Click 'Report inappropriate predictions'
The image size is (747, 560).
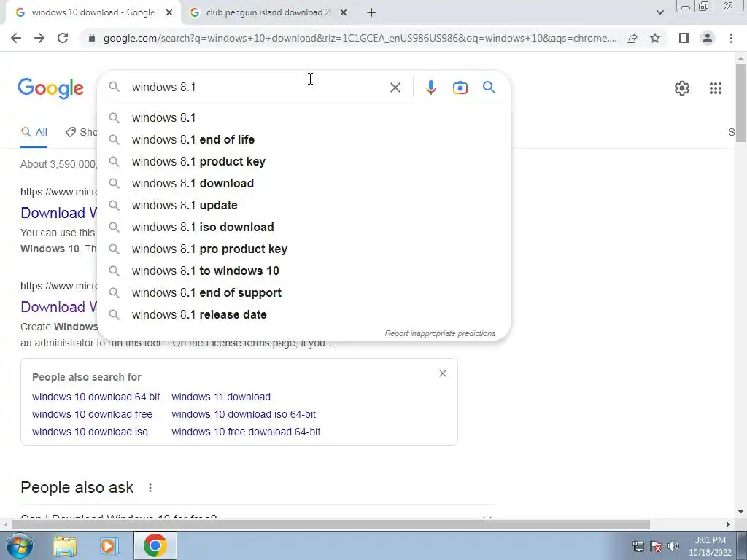tap(440, 333)
